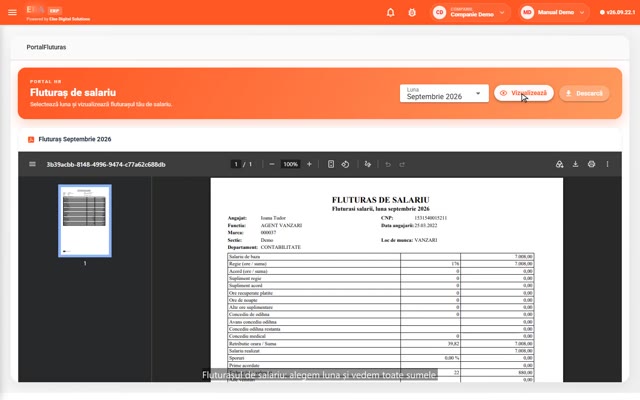
Task: Click the version v26.09.22.1 label
Action: point(618,12)
